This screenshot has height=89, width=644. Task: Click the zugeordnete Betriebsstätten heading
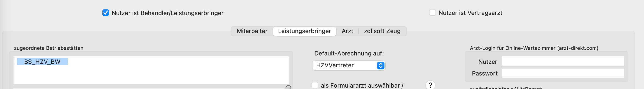[49, 48]
